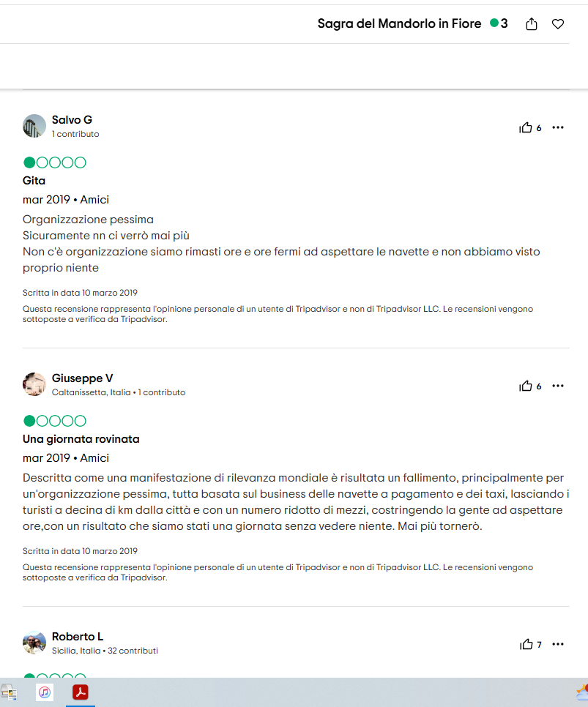Open the three-dot menu for Giuseppe V's review
588x707 pixels.
coord(558,386)
